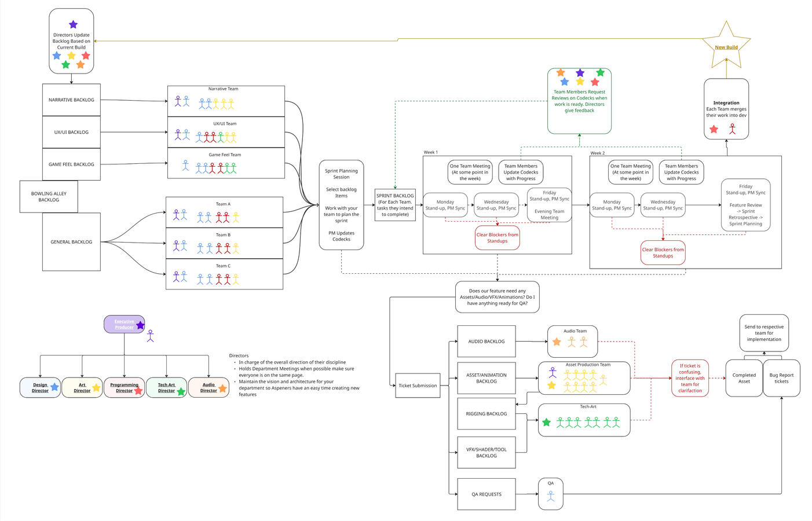
Task: Click the blue star on the Design Director box
Action: click(x=54, y=387)
